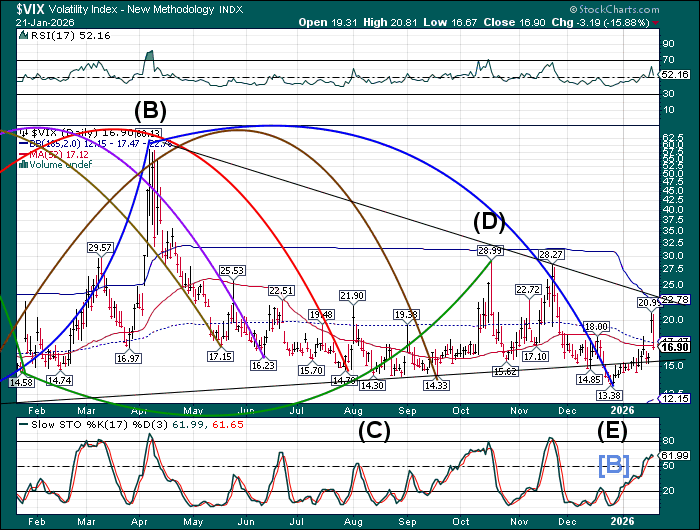Click the Volume legend bar icon
Image resolution: width=700 pixels, height=530 pixels.
click(24, 165)
